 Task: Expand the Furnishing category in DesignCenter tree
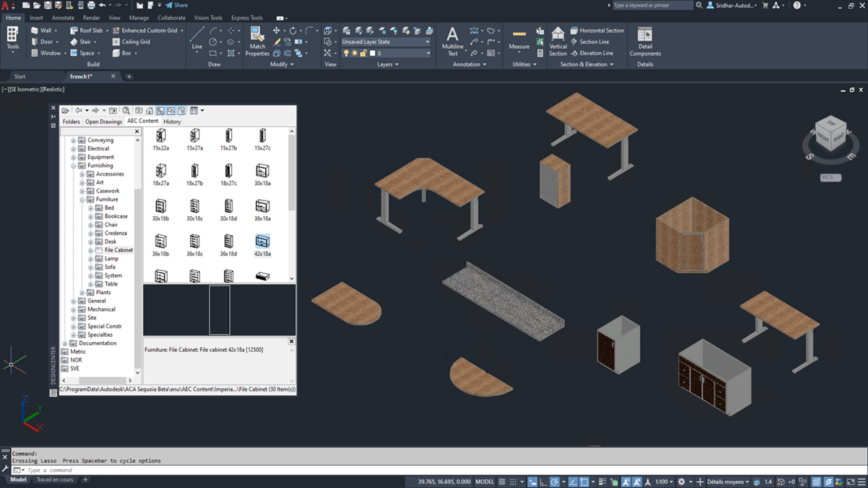(73, 165)
